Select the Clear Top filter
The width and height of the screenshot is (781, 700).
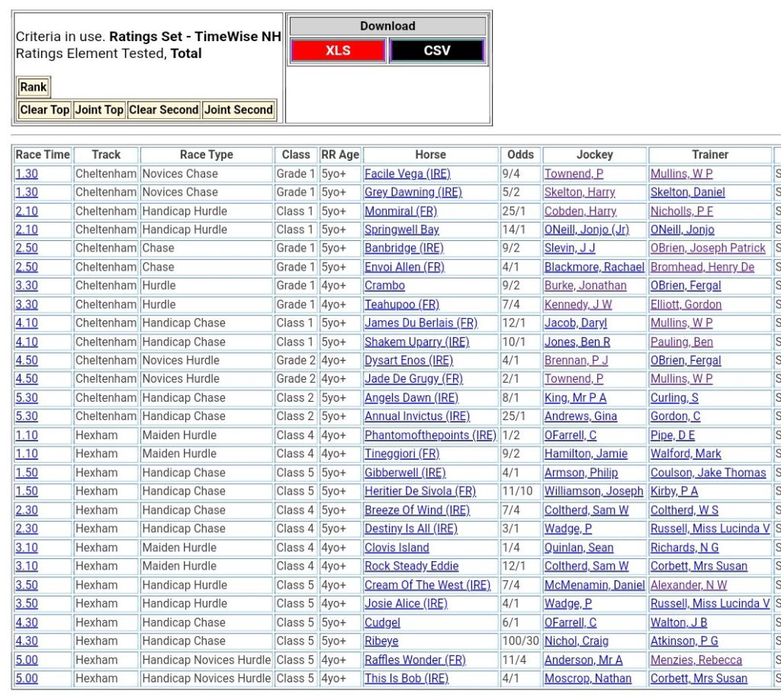click(x=44, y=110)
